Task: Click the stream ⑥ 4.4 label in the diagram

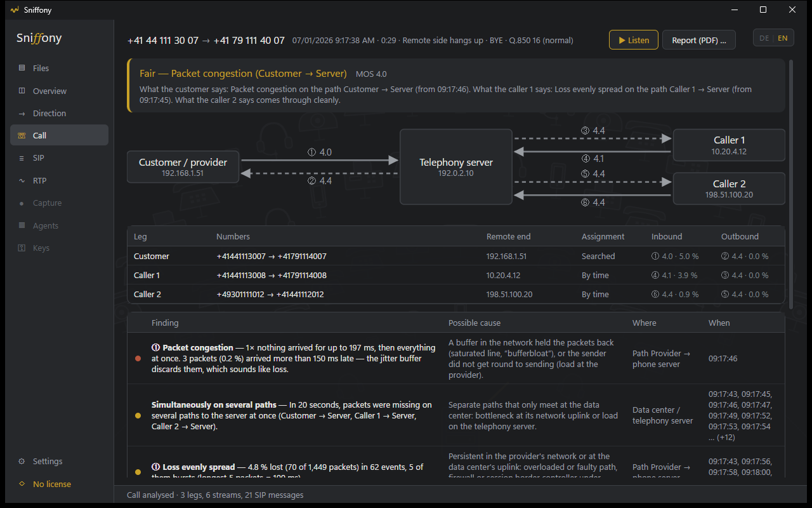Action: 592,203
